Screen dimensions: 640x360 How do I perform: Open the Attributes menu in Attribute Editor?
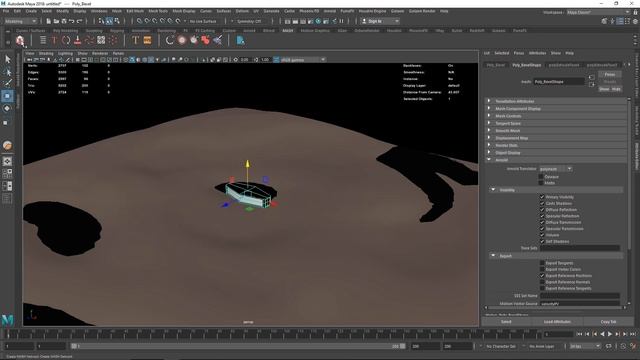point(537,53)
